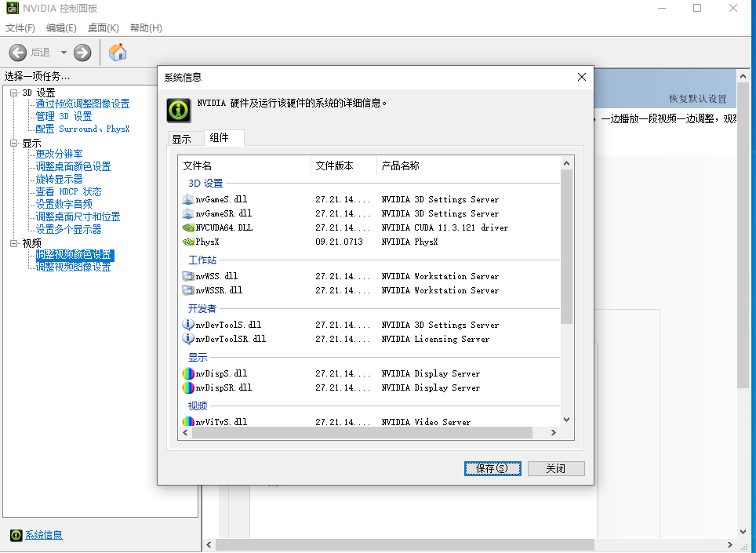Collapse the 视频 tree node
The width and height of the screenshot is (756, 553).
point(14,243)
